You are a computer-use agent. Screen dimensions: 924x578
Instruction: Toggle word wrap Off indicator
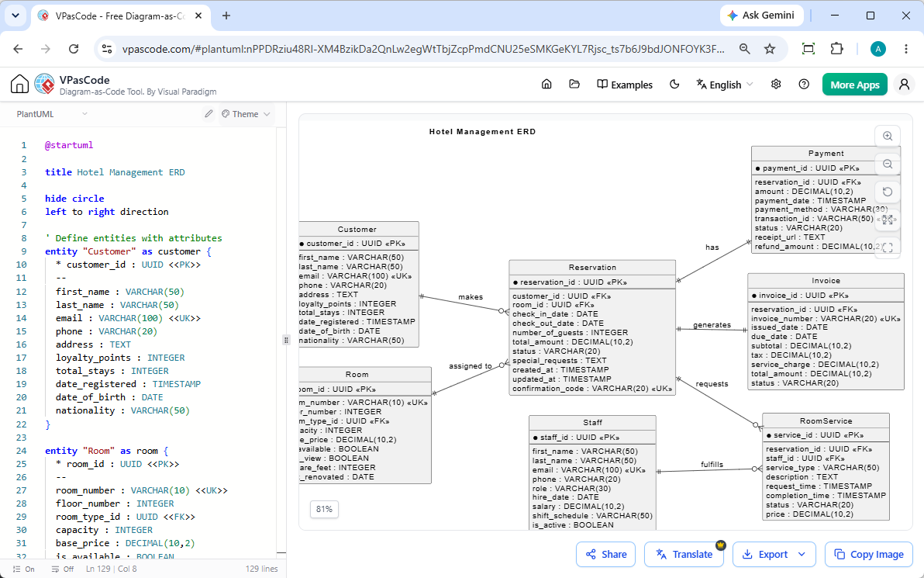tap(63, 569)
